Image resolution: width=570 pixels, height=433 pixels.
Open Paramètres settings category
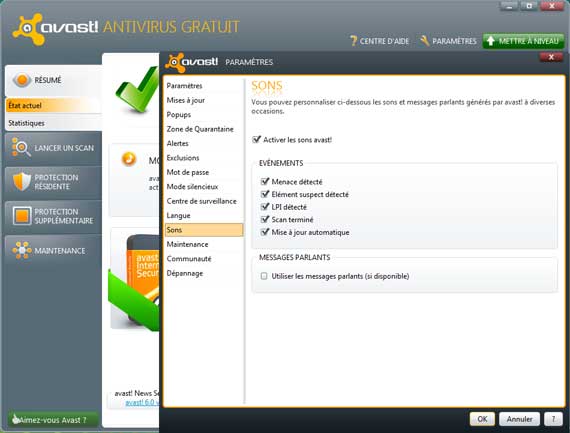tap(204, 86)
